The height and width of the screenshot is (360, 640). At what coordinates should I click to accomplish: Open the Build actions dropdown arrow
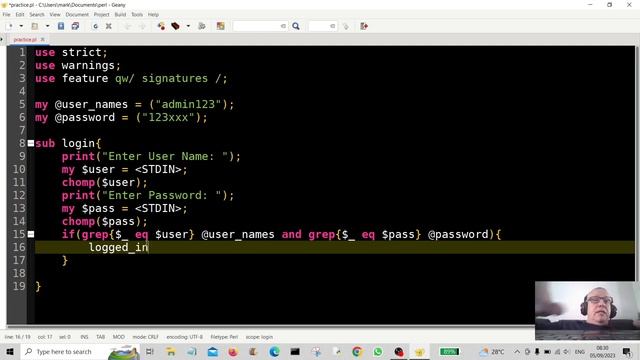[188, 26]
